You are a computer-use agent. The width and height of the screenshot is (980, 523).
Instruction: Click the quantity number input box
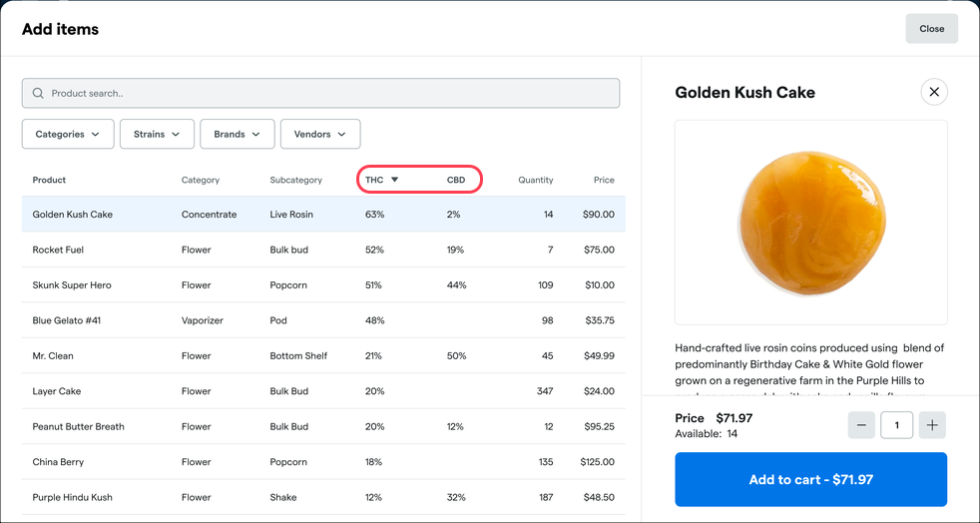(896, 425)
